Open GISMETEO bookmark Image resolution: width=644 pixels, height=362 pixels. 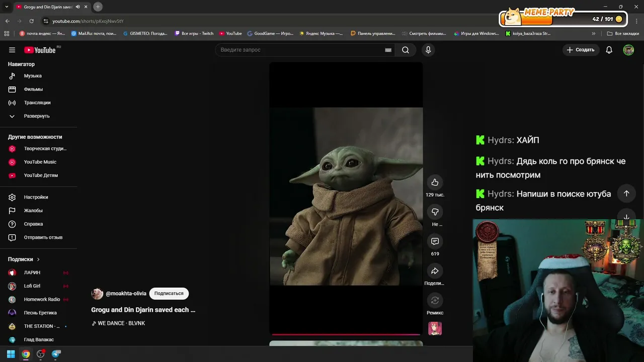(145, 34)
